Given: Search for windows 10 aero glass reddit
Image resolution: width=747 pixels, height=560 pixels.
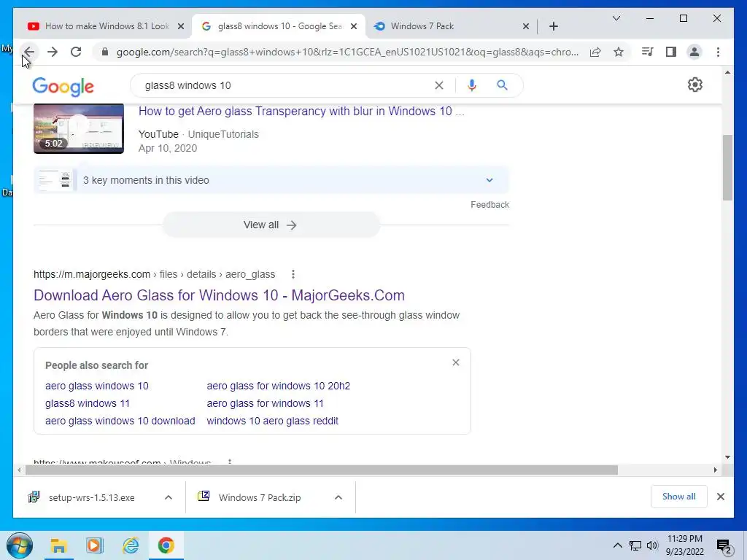Looking at the screenshot, I should [273, 421].
